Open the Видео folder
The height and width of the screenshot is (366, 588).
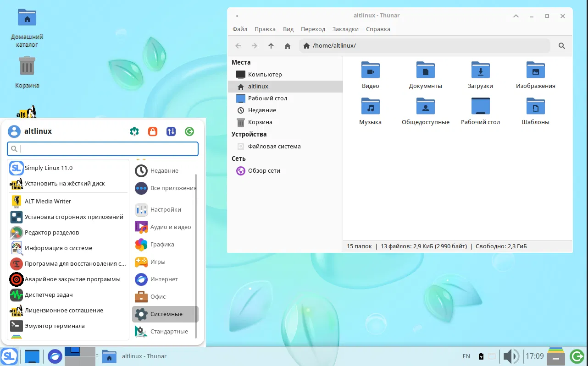(371, 76)
